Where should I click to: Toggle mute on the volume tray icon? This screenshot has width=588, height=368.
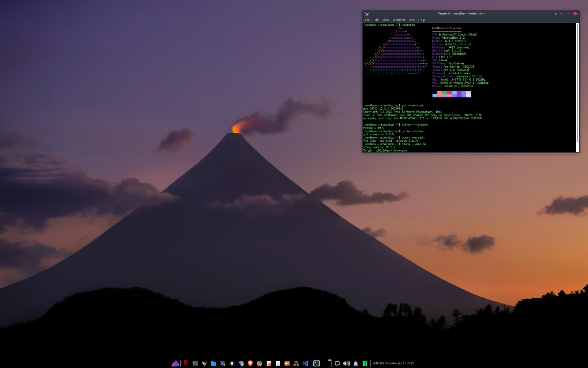tap(346, 363)
